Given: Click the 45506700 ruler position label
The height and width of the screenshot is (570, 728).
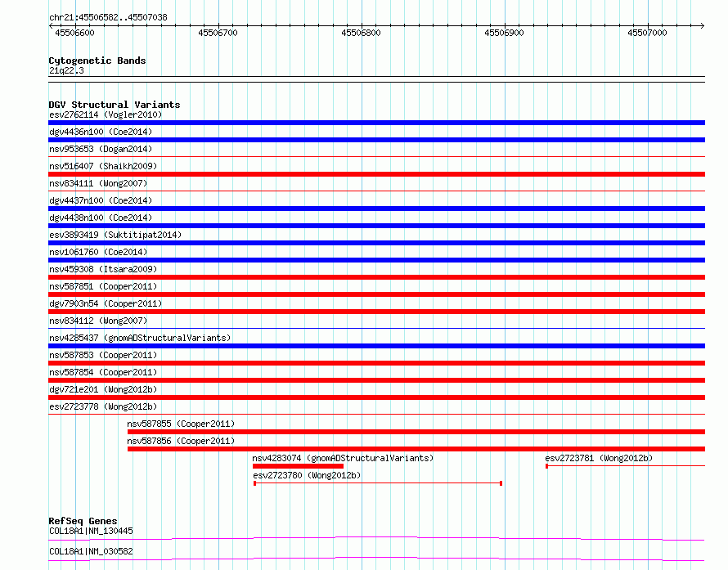Looking at the screenshot, I should pyautogui.click(x=218, y=33).
